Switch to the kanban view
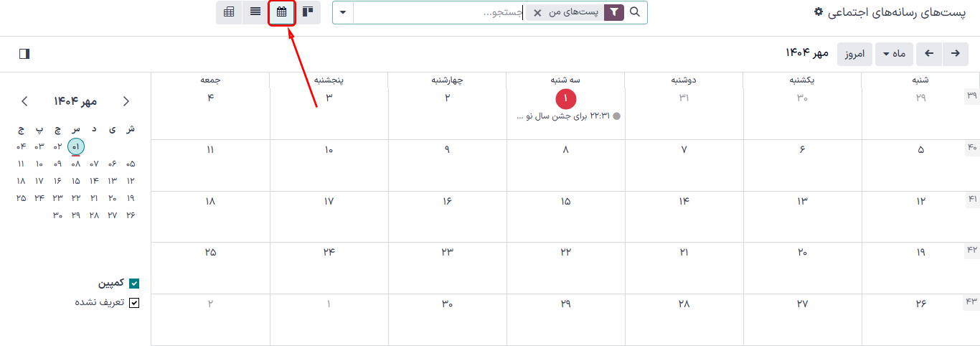The image size is (980, 346). pyautogui.click(x=308, y=12)
